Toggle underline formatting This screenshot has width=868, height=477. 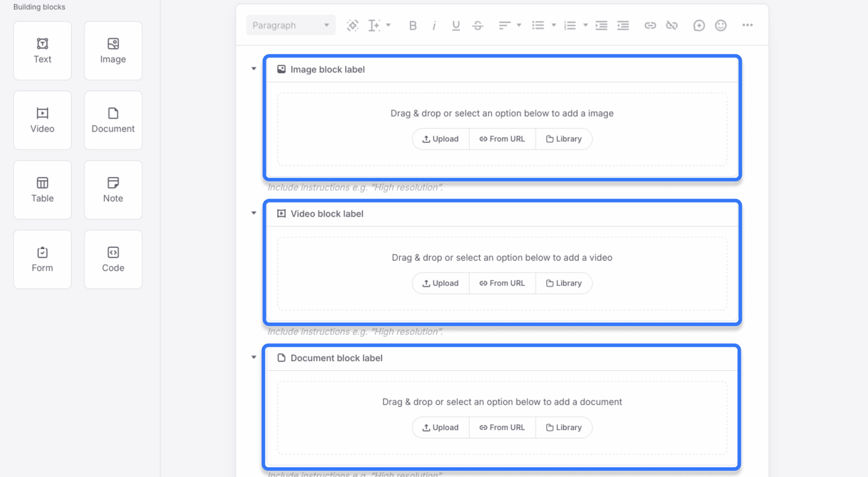click(x=456, y=25)
